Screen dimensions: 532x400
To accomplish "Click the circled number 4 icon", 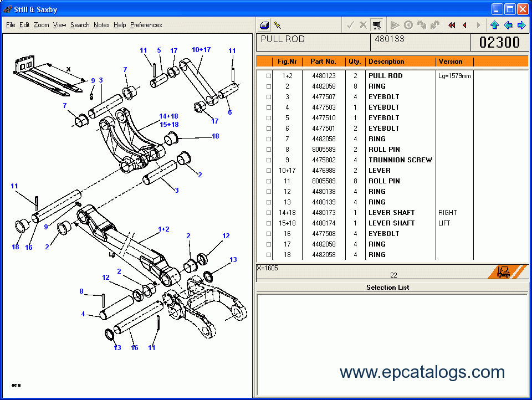I will pos(408,25).
